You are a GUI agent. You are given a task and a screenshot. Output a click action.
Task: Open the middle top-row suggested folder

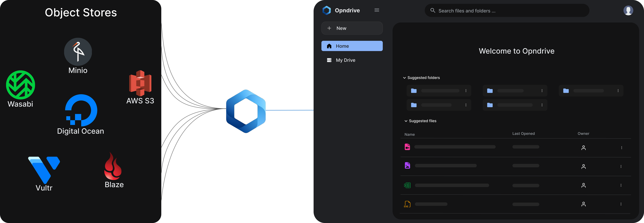515,91
